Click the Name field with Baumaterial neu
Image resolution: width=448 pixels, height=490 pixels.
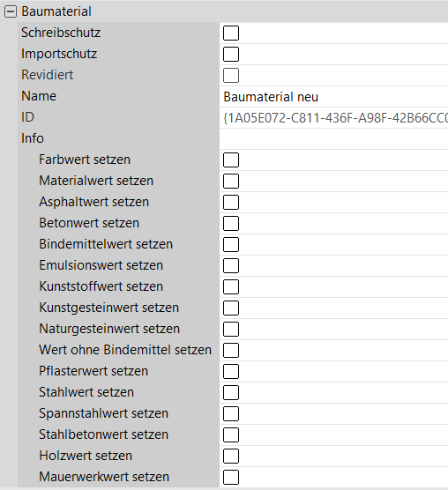pyautogui.click(x=334, y=97)
